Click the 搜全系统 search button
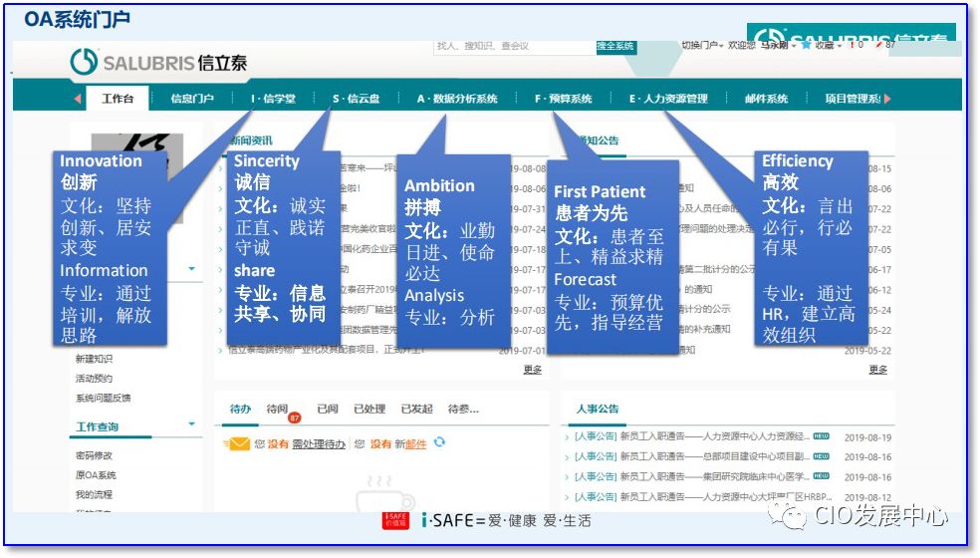The image size is (980, 558). [615, 46]
